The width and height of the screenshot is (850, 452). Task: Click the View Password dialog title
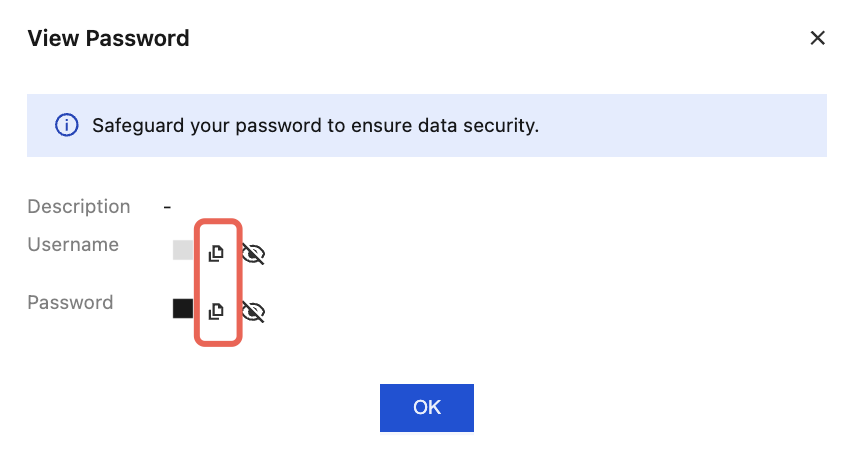108,39
